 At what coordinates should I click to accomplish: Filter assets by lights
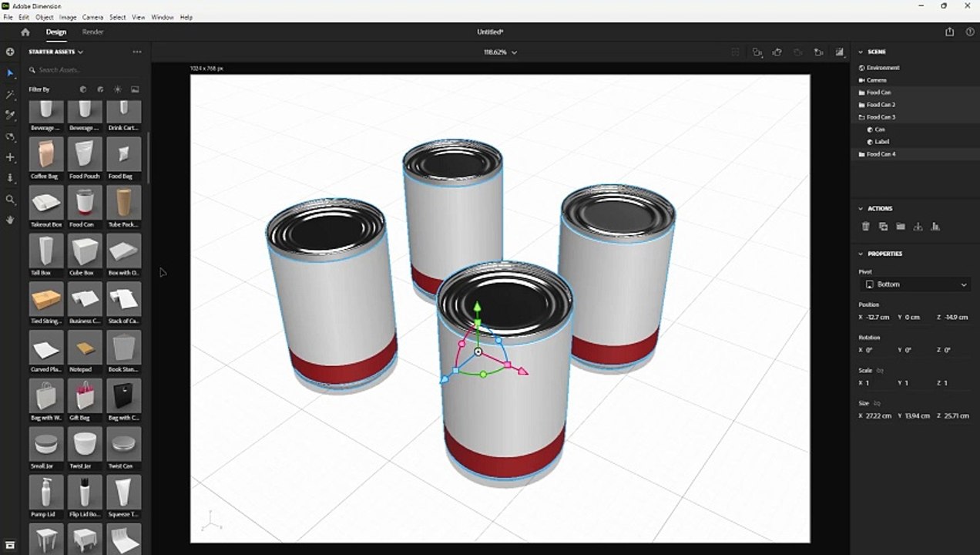pyautogui.click(x=118, y=89)
